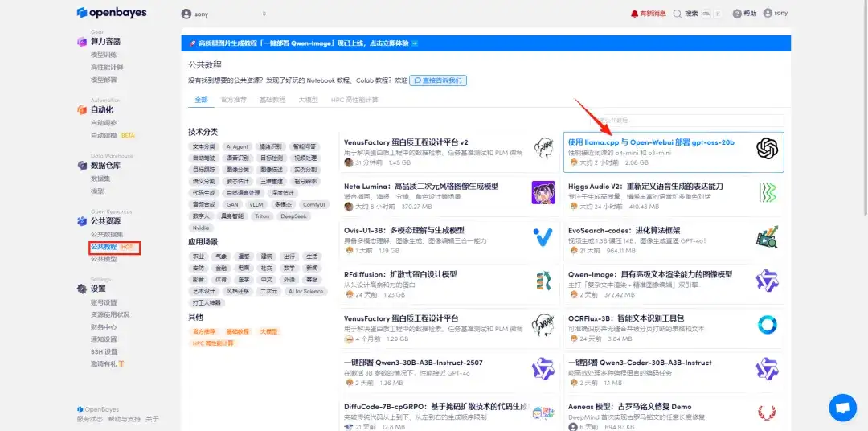
Task: Click the 关于 footer link
Action: [152, 420]
